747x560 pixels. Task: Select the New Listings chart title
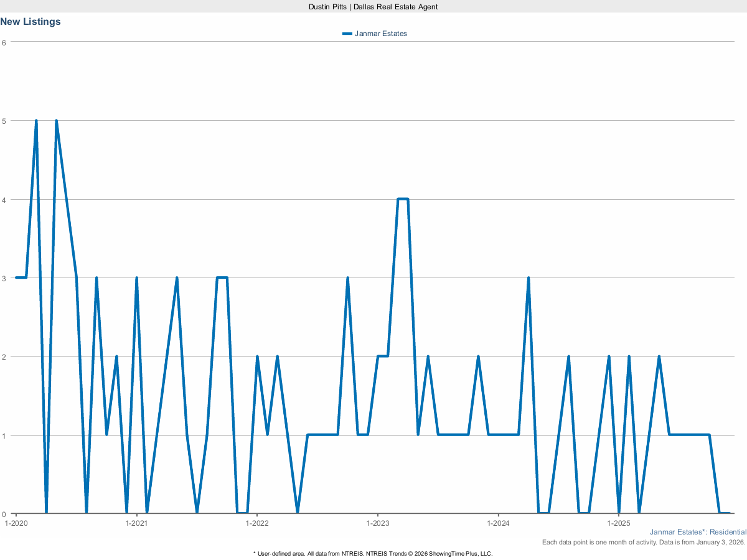pos(31,21)
